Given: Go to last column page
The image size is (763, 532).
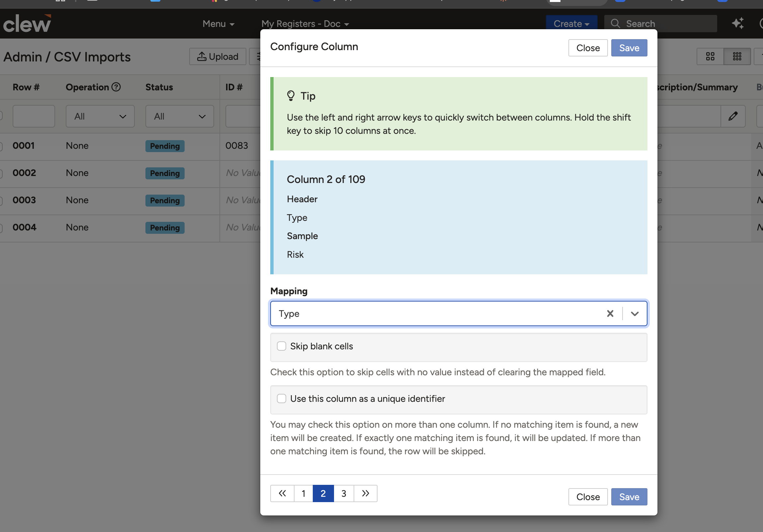Looking at the screenshot, I should [366, 493].
